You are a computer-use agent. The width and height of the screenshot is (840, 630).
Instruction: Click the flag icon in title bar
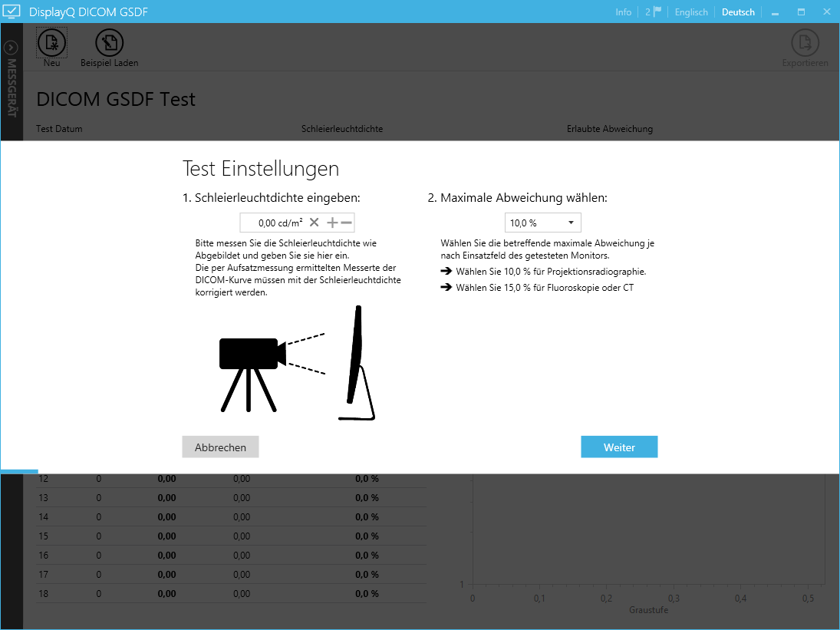(x=657, y=12)
